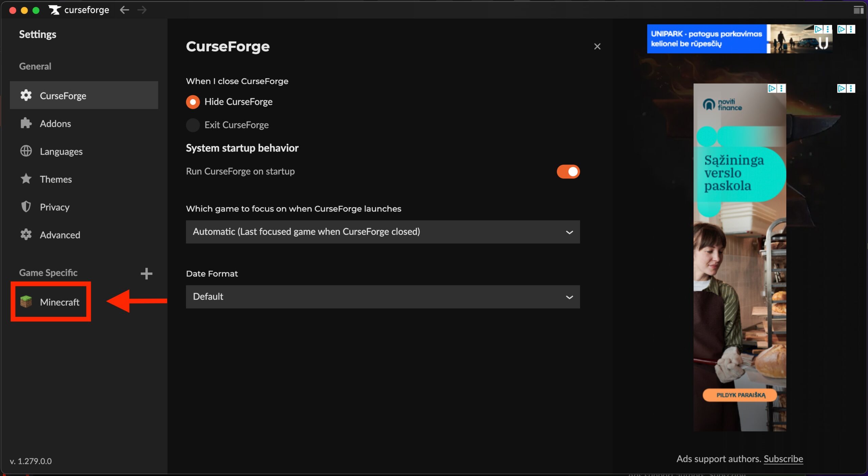Open the CurseForge settings section
Screen dimensions: 868x476
point(84,95)
